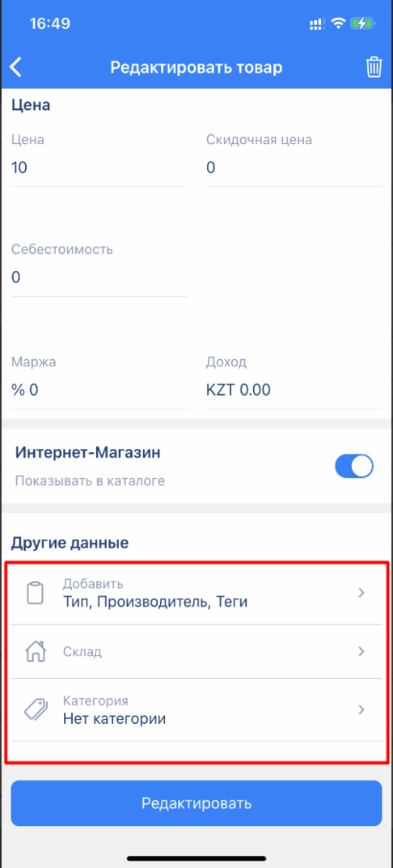Tap the battery icon in status bar
The width and height of the screenshot is (393, 868).
click(367, 23)
